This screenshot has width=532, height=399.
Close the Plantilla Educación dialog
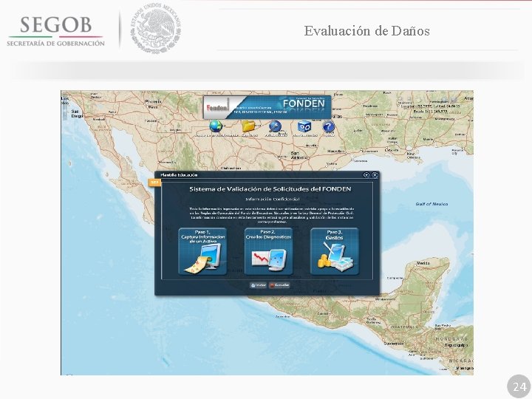point(375,174)
